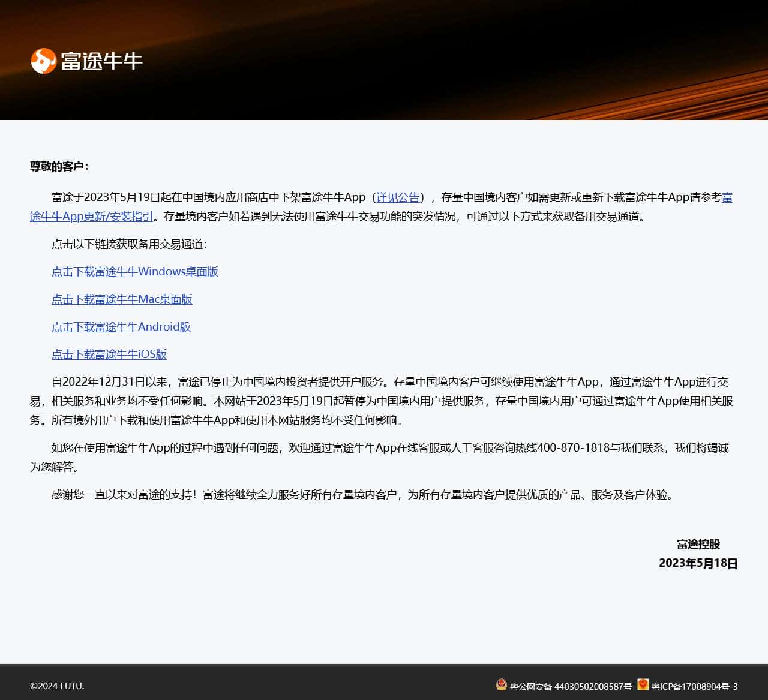Click the 点击以下链接获取备用交易通道 line
This screenshot has width=768, height=700.
[129, 244]
